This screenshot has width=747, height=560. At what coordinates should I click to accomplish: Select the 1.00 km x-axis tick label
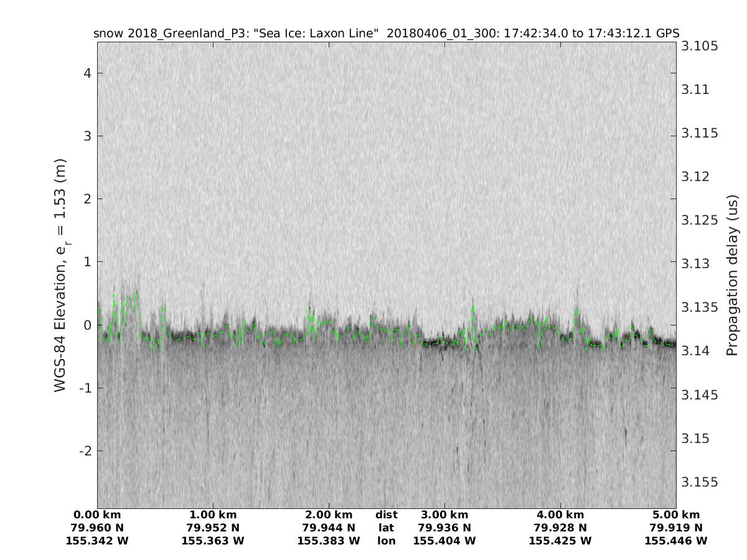click(x=213, y=515)
